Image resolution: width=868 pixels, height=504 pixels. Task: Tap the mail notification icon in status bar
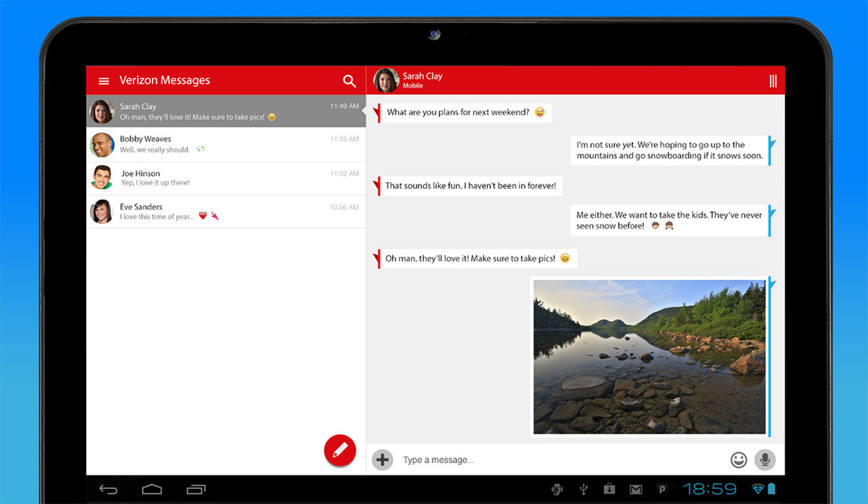click(635, 490)
